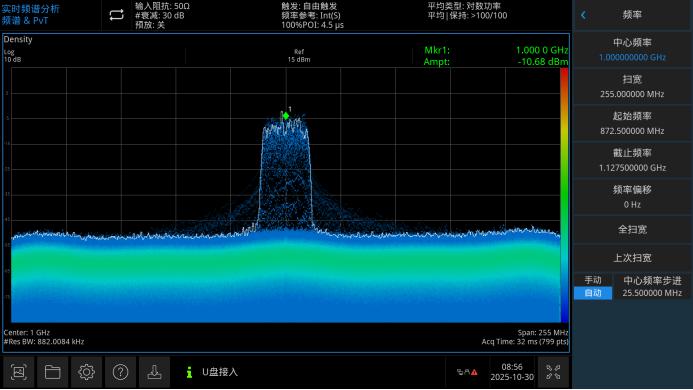Tap the 100%POI 4.5 μs text

(312, 25)
